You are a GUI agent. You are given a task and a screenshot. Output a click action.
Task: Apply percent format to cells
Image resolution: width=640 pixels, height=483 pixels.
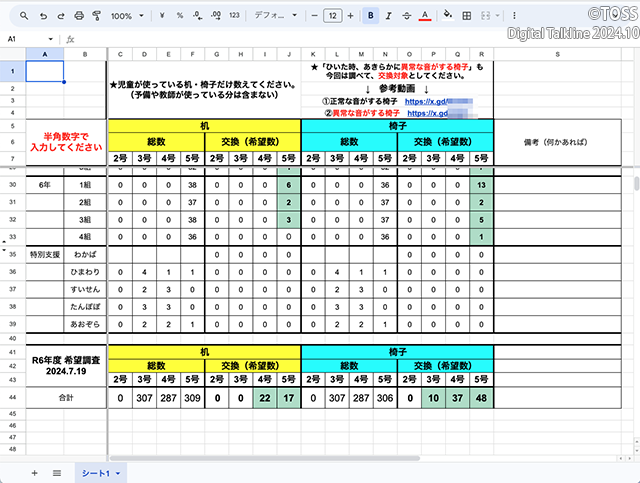coord(179,16)
